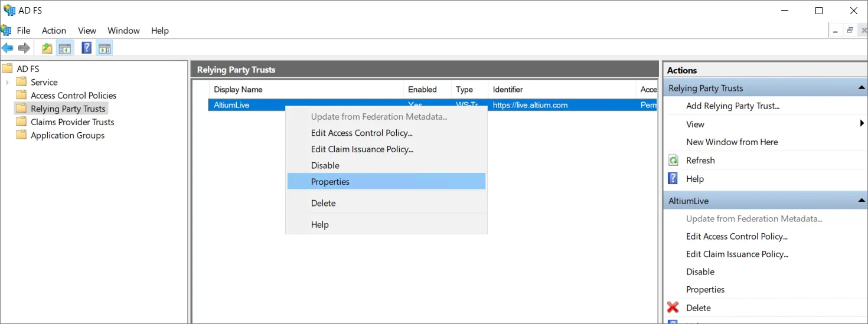Click the green Refresh icon in Actions pane
The width and height of the screenshot is (868, 324).
pyautogui.click(x=673, y=161)
